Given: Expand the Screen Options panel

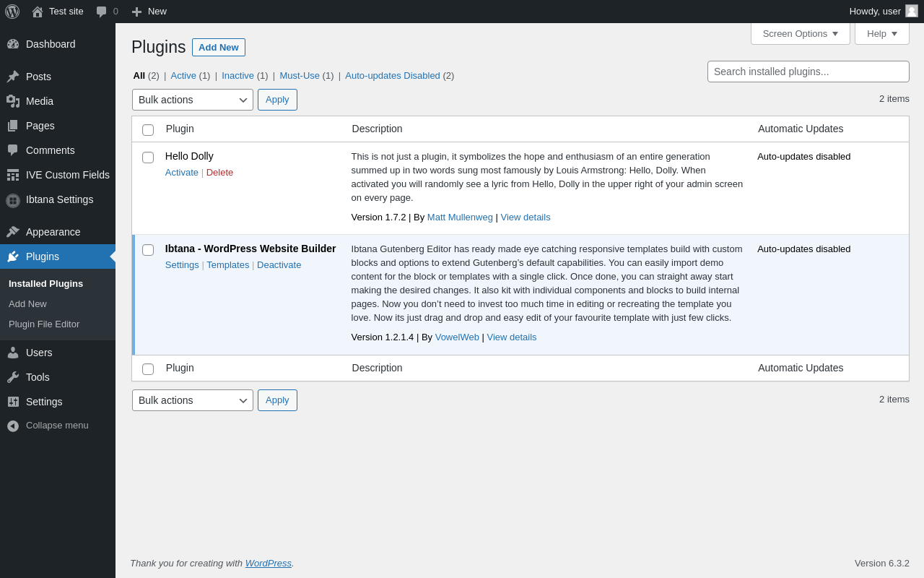Looking at the screenshot, I should point(800,33).
